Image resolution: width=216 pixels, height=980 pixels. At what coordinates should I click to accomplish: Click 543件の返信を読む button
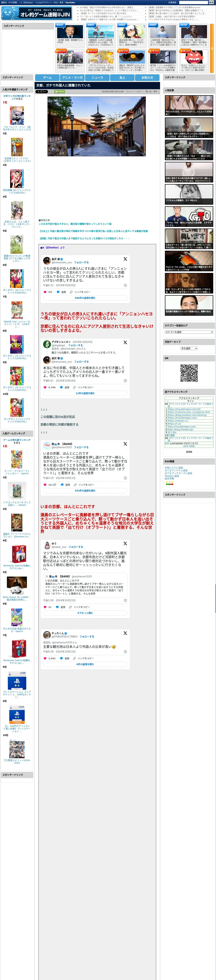(85, 491)
